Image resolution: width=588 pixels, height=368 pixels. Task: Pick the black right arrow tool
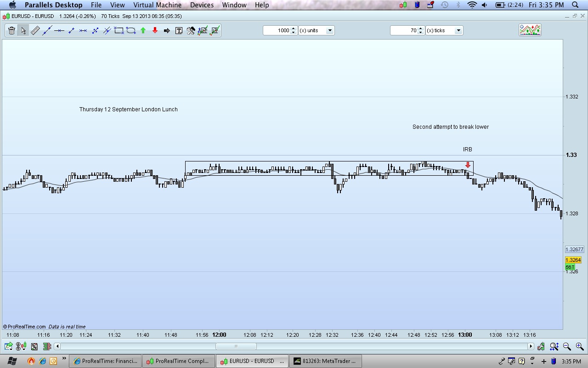(167, 30)
